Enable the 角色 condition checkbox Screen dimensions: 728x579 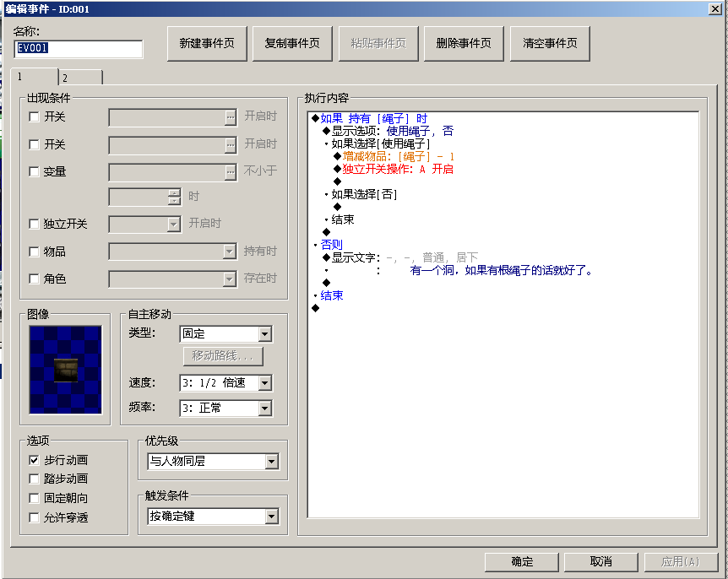coord(34,279)
